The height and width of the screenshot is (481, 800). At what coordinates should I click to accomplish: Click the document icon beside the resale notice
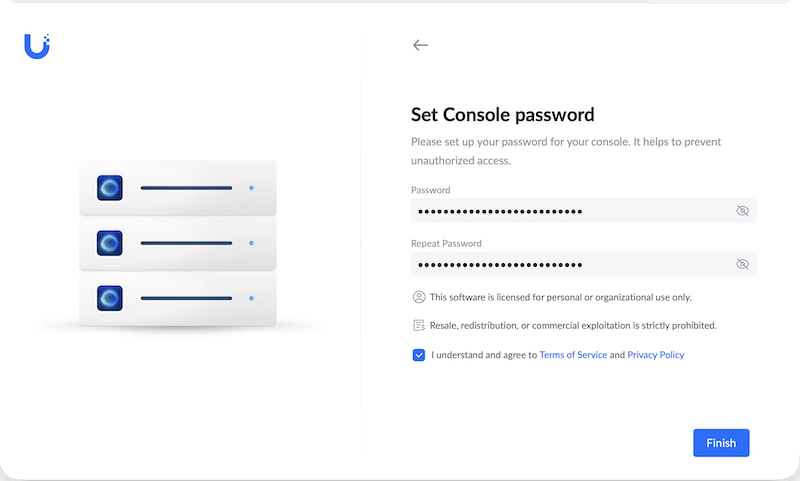pos(419,325)
